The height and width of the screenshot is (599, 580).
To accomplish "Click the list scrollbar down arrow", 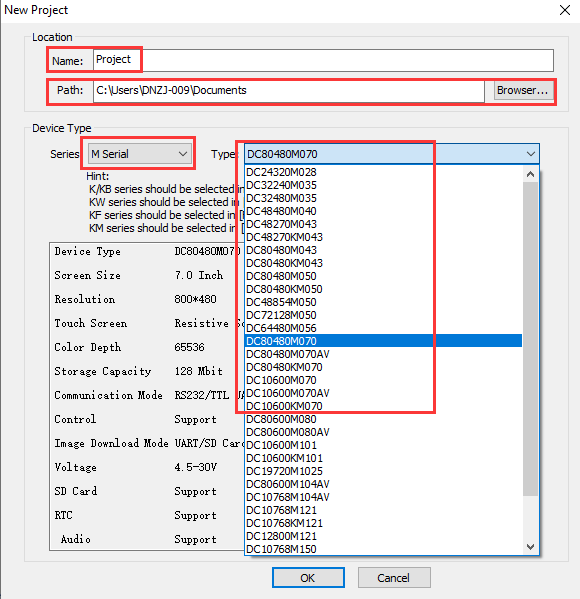I will (530, 547).
